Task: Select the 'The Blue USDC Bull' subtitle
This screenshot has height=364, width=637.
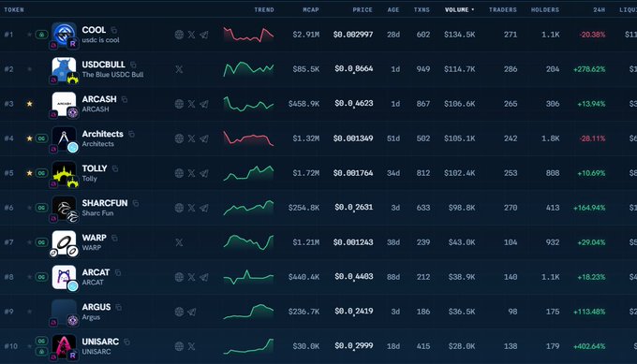Action: [x=112, y=75]
